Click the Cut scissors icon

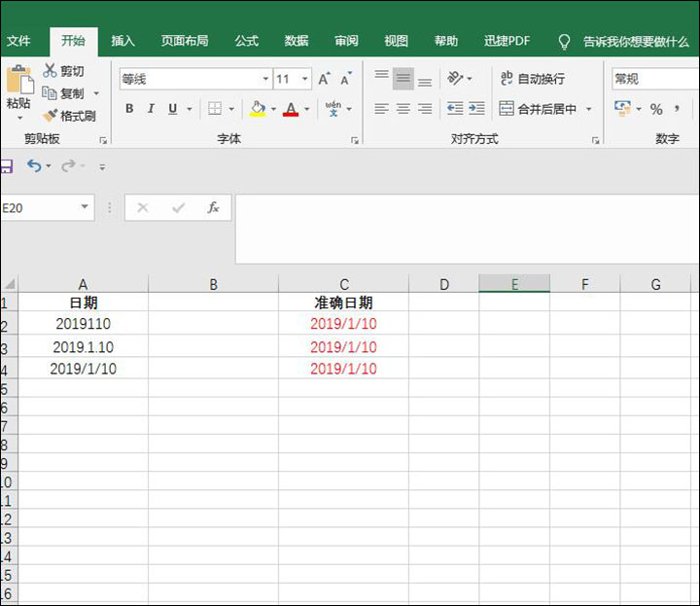[50, 71]
